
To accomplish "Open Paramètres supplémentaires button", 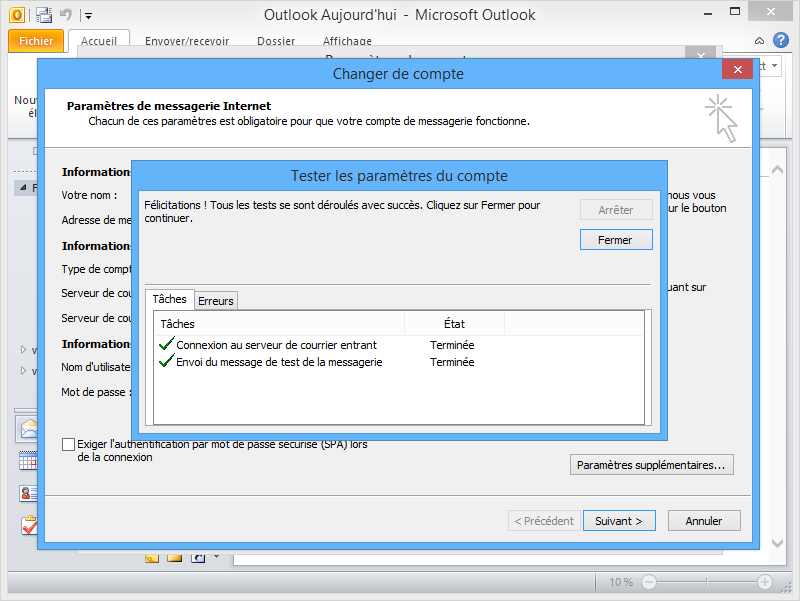I will [652, 465].
